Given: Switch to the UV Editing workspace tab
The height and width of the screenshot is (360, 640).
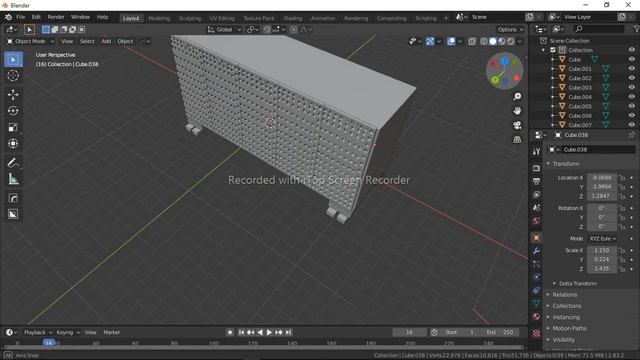Looking at the screenshot, I should coord(222,18).
